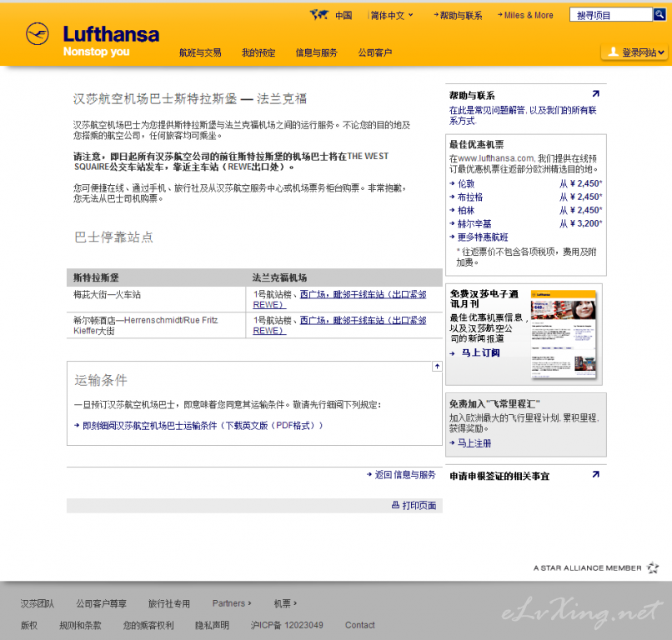Image resolution: width=672 pixels, height=640 pixels.
Task: Click the printer icon next to 打印页面
Action: click(x=395, y=505)
